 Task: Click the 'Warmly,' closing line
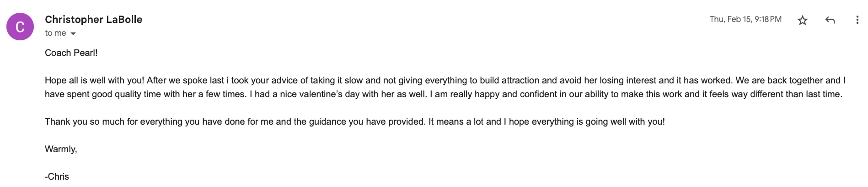click(x=61, y=149)
